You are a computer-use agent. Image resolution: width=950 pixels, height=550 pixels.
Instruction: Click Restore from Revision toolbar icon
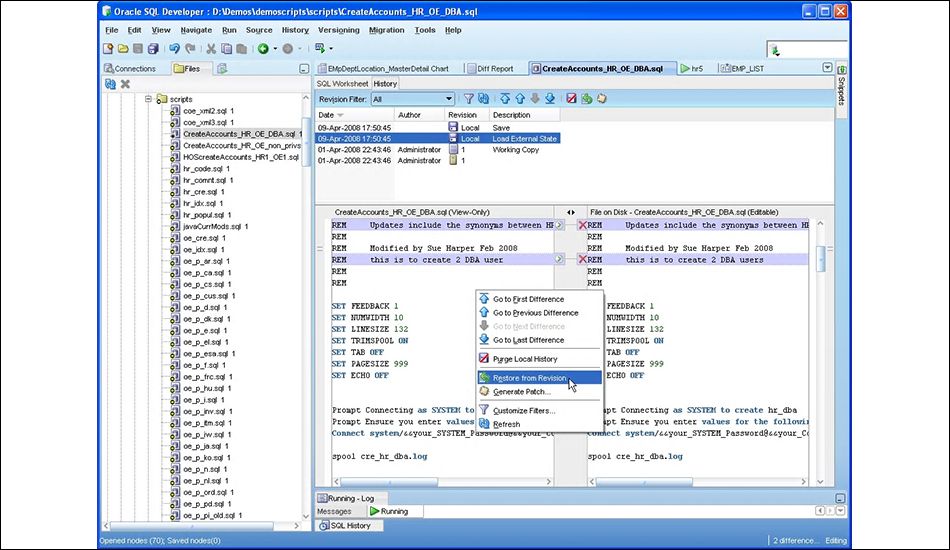pyautogui.click(x=586, y=99)
